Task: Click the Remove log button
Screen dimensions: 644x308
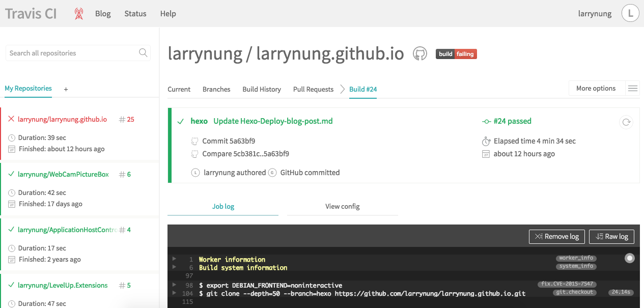Action: [557, 236]
